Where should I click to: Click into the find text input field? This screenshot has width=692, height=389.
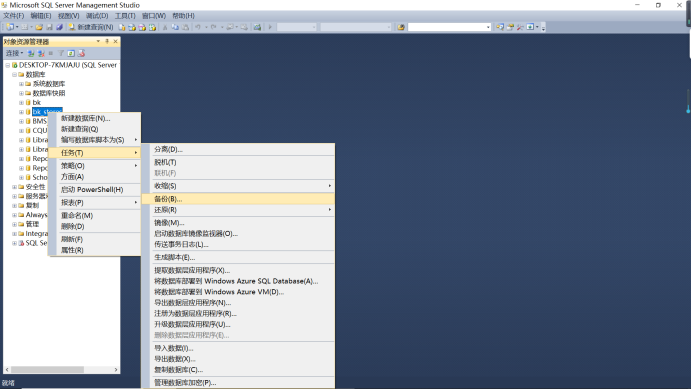[x=446, y=27]
